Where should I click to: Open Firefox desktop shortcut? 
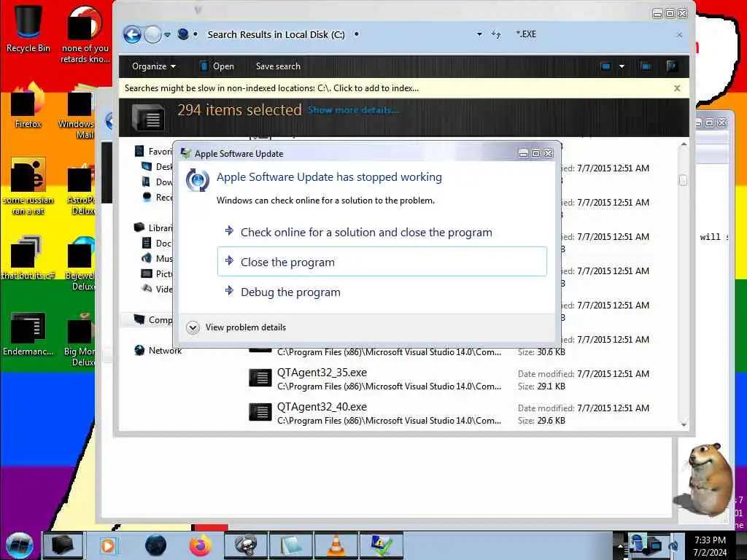[28, 106]
